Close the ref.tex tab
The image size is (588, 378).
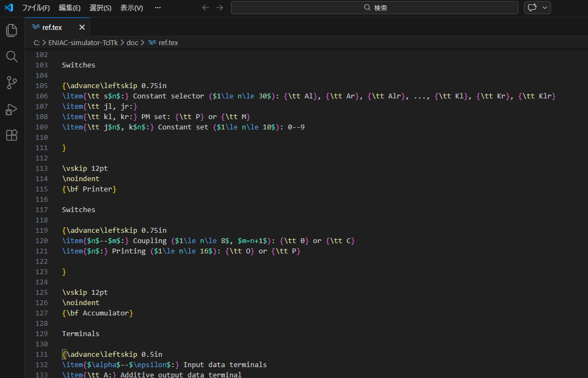[82, 27]
